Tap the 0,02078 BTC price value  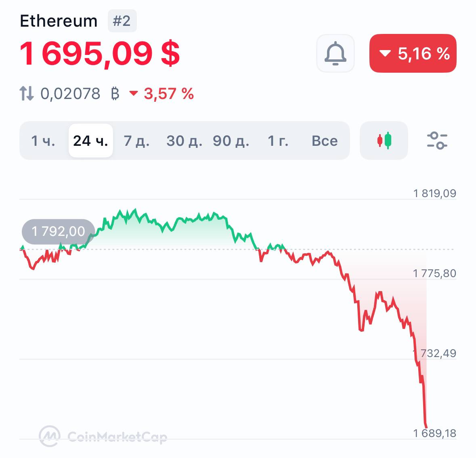point(70,94)
